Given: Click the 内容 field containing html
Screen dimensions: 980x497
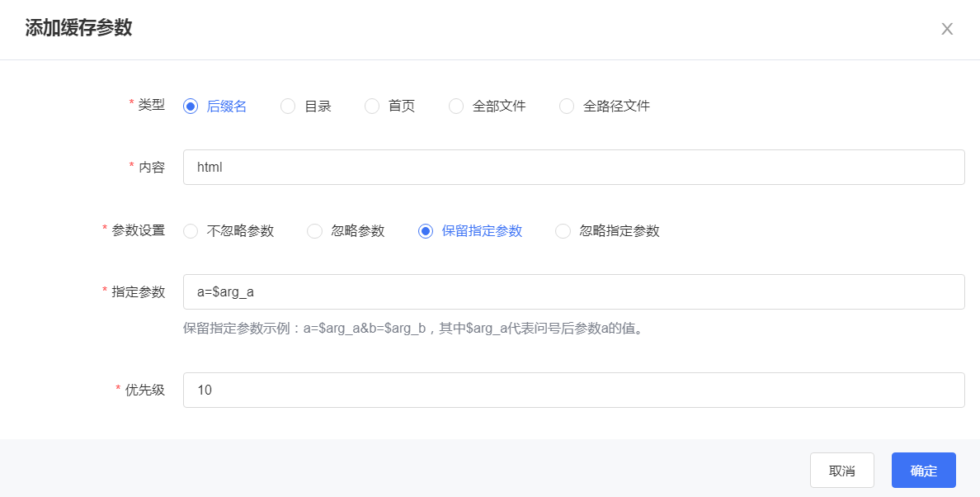Looking at the screenshot, I should 574,167.
